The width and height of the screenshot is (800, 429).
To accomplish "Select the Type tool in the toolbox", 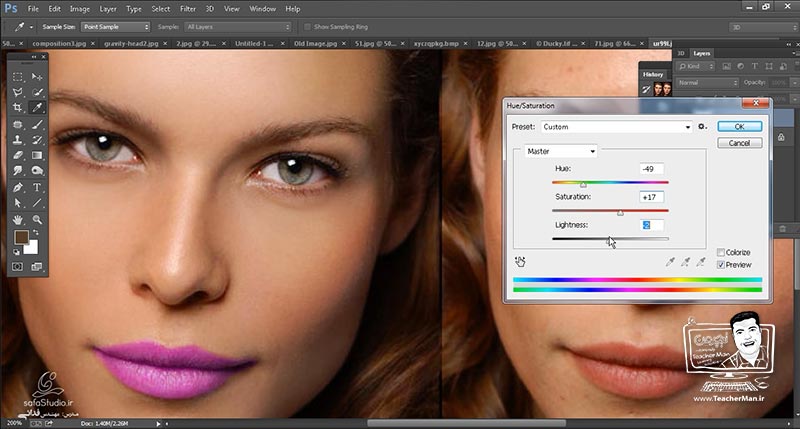I will (x=37, y=187).
